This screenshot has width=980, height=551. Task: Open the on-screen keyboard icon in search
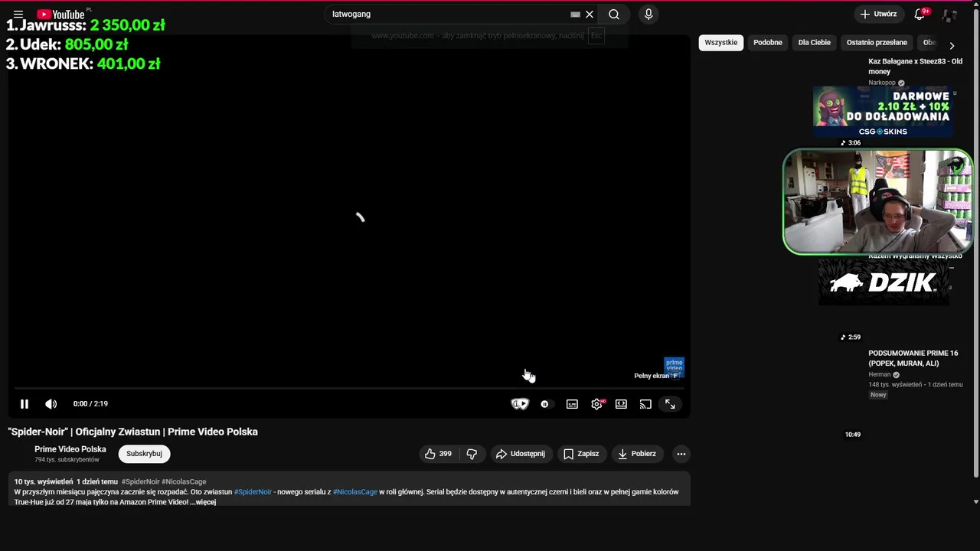(x=576, y=14)
